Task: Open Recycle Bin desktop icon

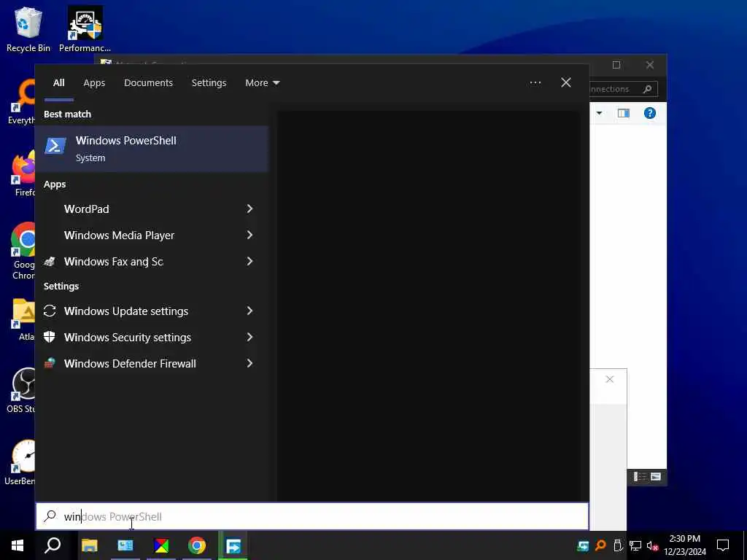Action: point(28,29)
